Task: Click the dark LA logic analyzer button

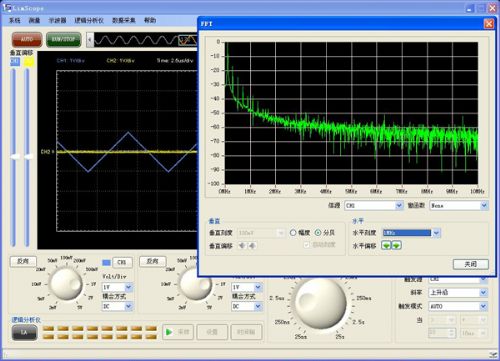Action: coord(24,332)
